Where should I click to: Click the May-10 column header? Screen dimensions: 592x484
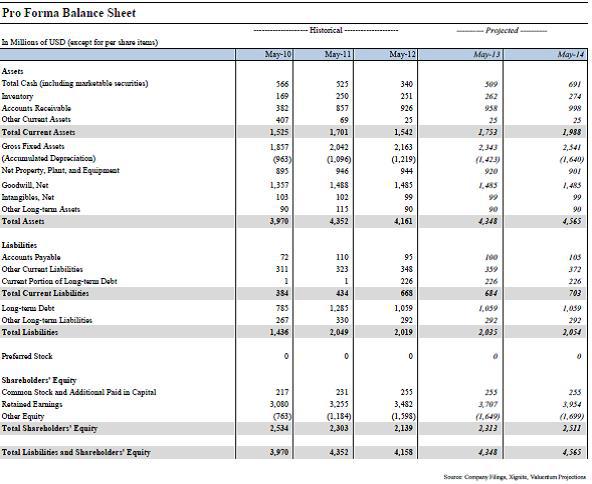278,54
